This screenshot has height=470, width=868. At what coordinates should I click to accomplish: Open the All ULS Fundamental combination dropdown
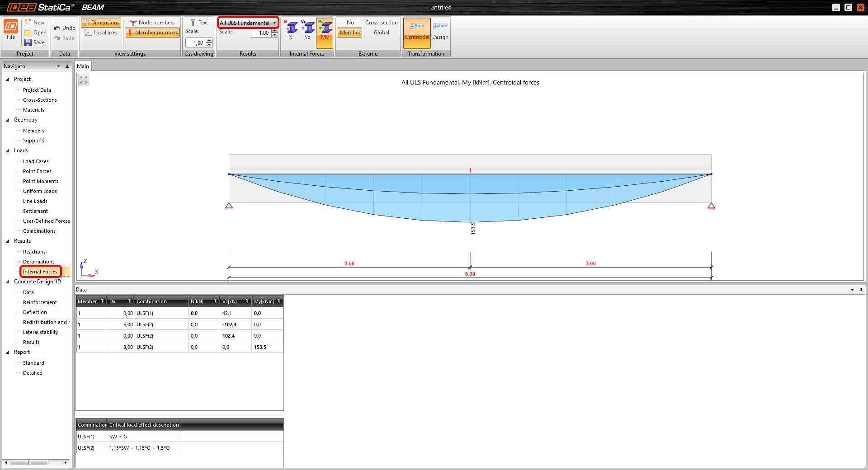(x=248, y=23)
